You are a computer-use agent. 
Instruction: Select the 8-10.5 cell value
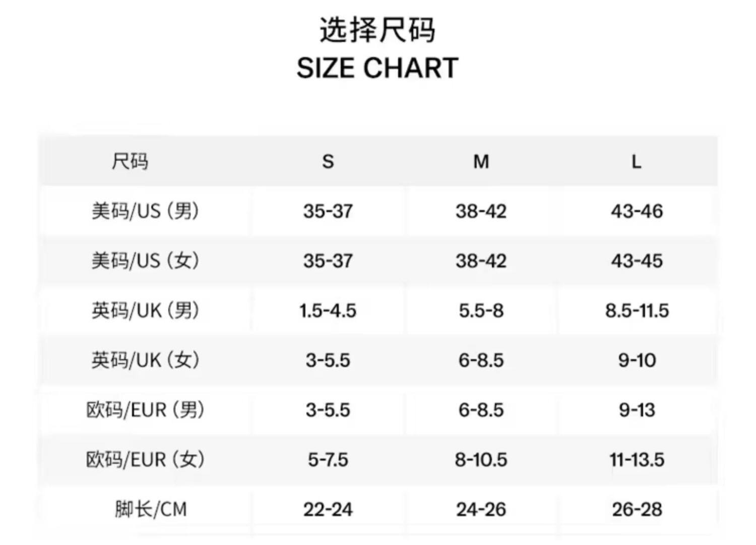481,459
